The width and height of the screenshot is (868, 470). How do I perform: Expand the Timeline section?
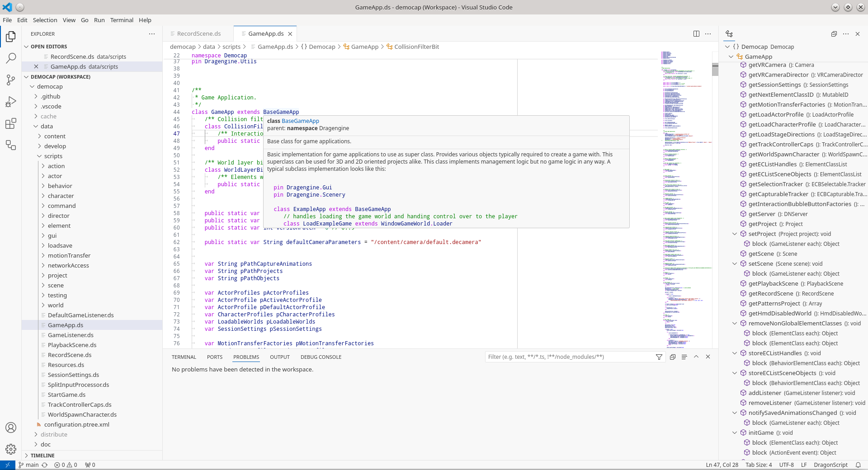(x=92, y=456)
